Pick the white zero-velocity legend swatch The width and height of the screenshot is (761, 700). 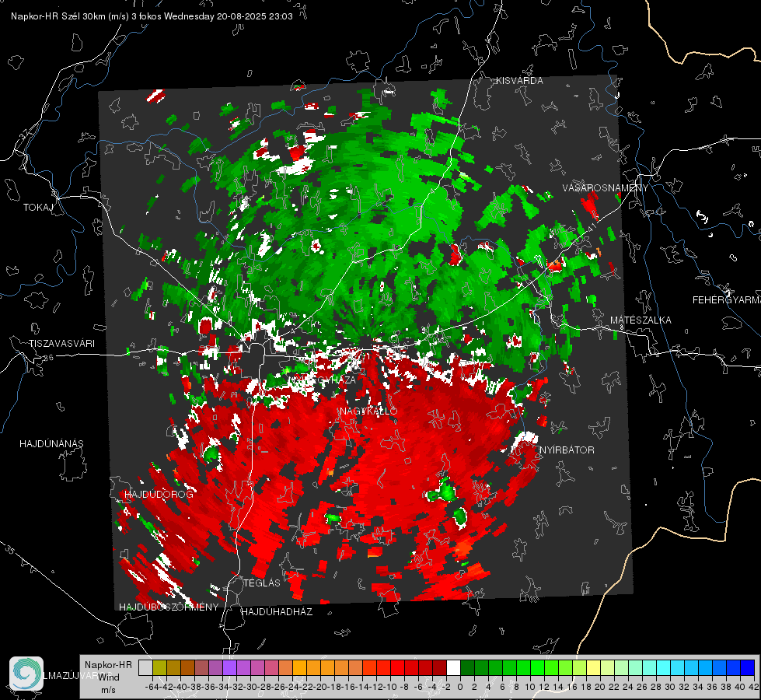pos(453,667)
